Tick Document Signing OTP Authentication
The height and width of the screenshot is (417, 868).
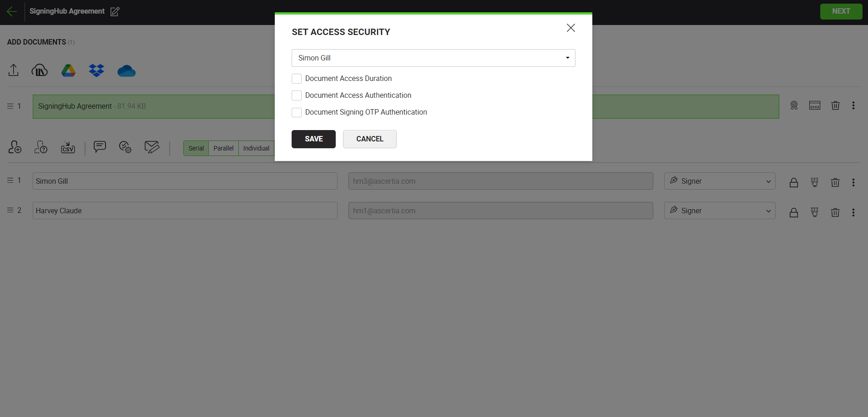[297, 112]
